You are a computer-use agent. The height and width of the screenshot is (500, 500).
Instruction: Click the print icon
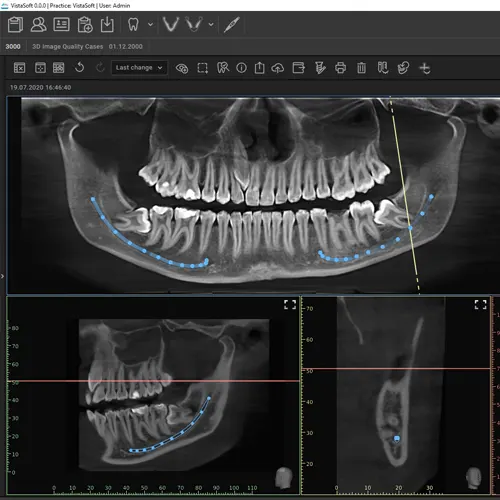point(340,68)
